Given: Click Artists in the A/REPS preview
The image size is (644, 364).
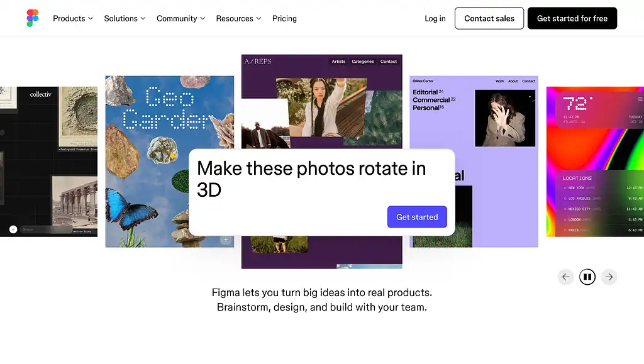Looking at the screenshot, I should 338,62.
